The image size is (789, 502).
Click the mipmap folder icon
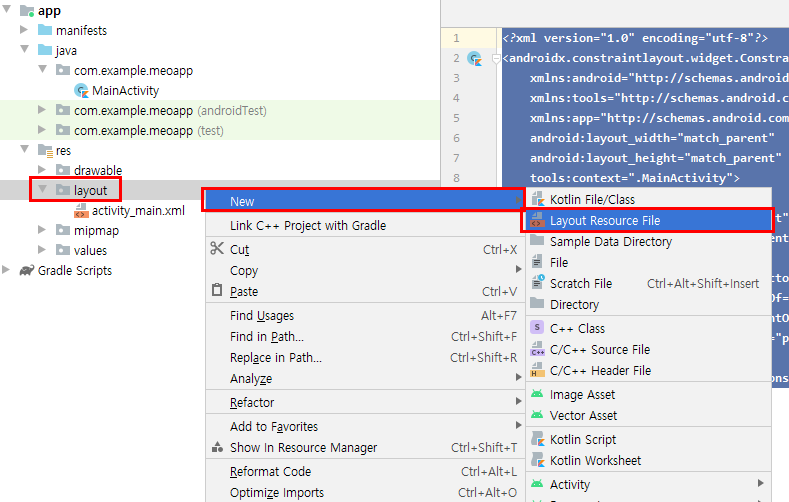click(63, 230)
